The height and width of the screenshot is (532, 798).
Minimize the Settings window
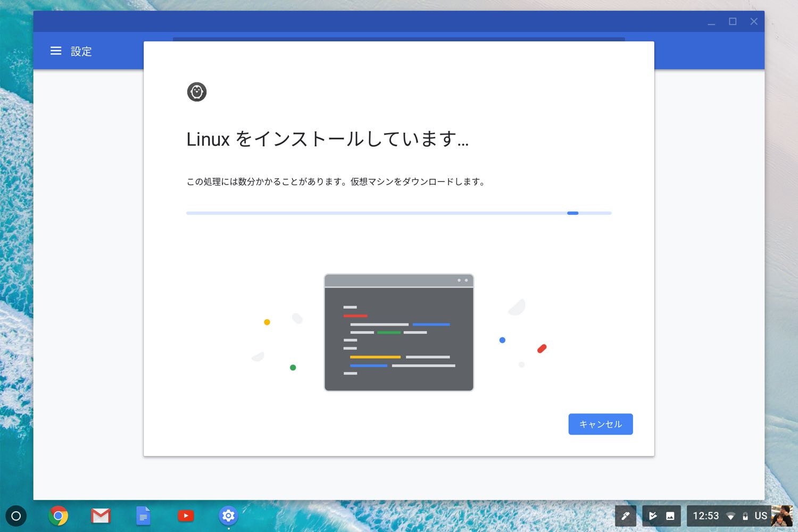coord(711,21)
